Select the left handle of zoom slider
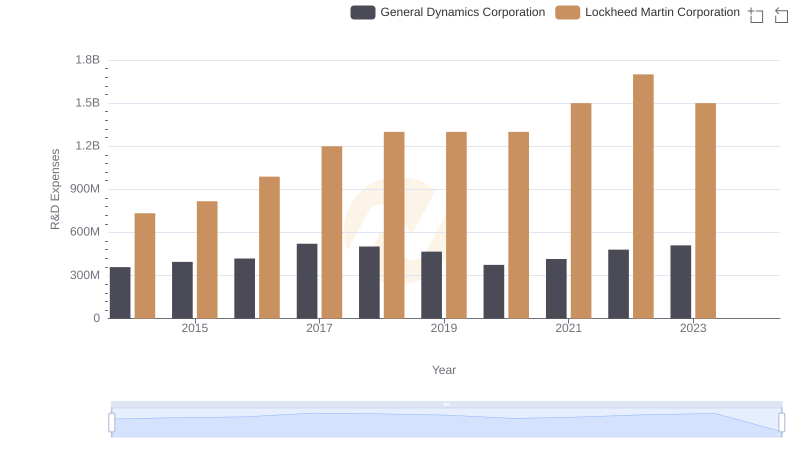Image resolution: width=800 pixels, height=461 pixels. tap(112, 423)
